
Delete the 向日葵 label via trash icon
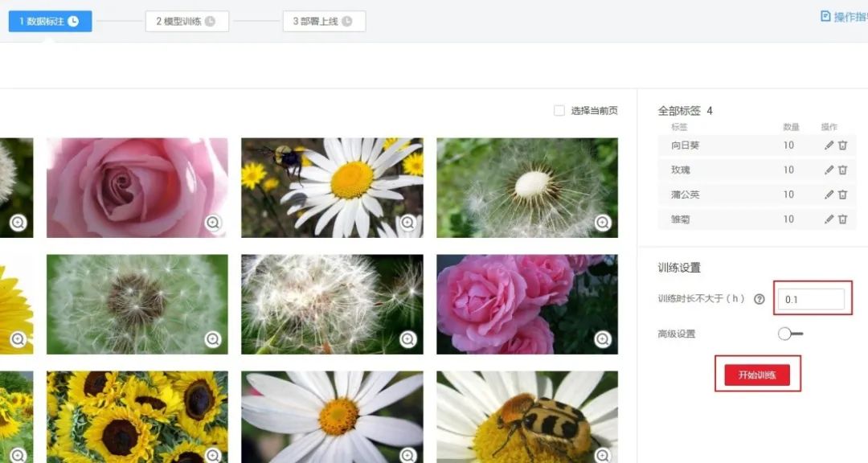click(842, 145)
